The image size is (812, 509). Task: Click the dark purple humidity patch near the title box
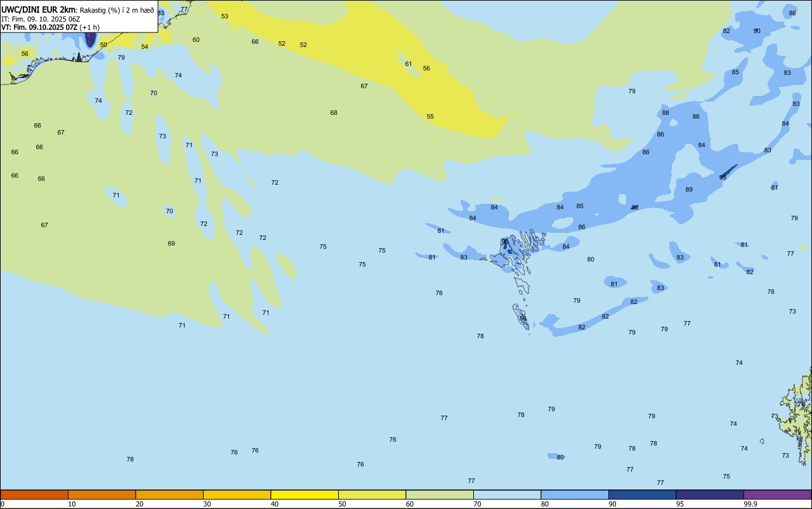90,39
